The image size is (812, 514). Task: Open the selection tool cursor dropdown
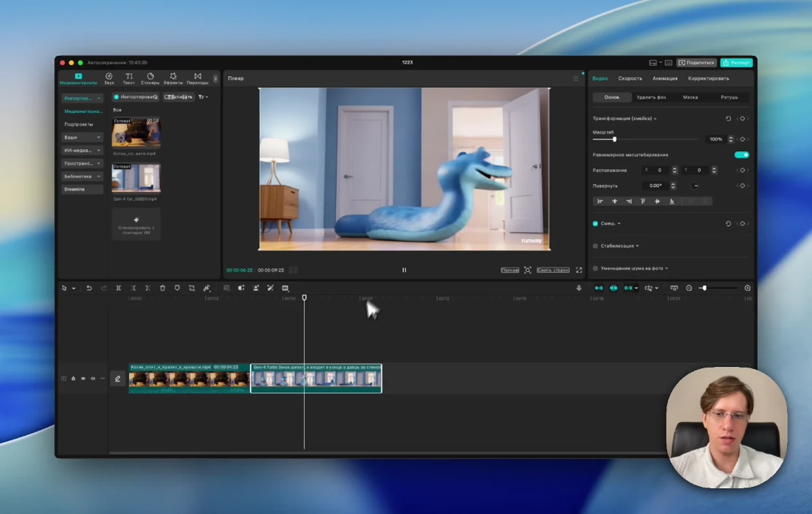[73, 288]
